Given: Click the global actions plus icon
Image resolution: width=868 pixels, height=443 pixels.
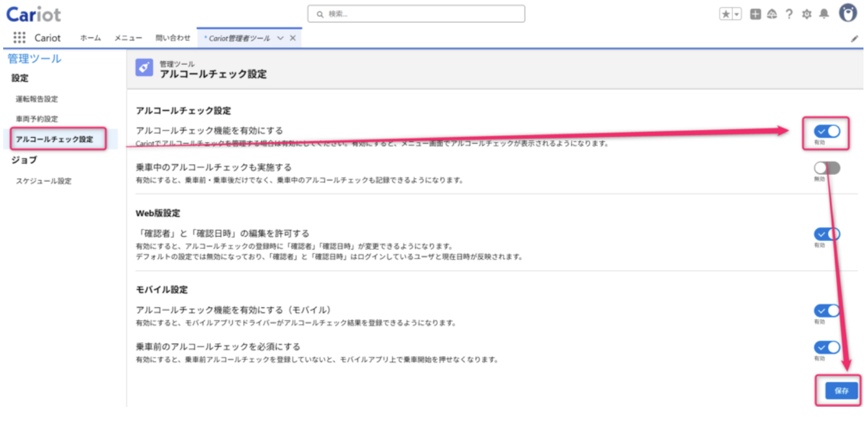Looking at the screenshot, I should pos(755,14).
